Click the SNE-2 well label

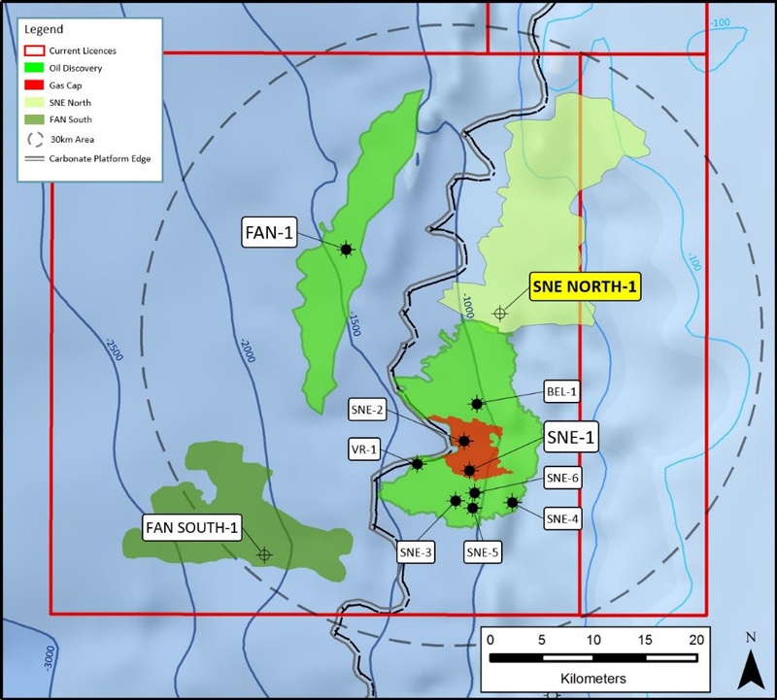(x=367, y=410)
